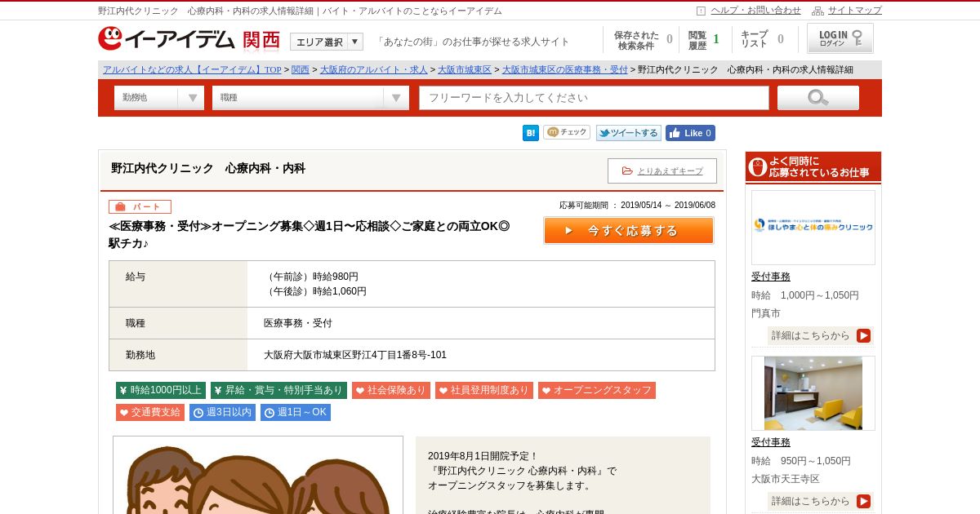This screenshot has width=980, height=514.
Task: Open キープリスト saved list
Action: (762, 40)
